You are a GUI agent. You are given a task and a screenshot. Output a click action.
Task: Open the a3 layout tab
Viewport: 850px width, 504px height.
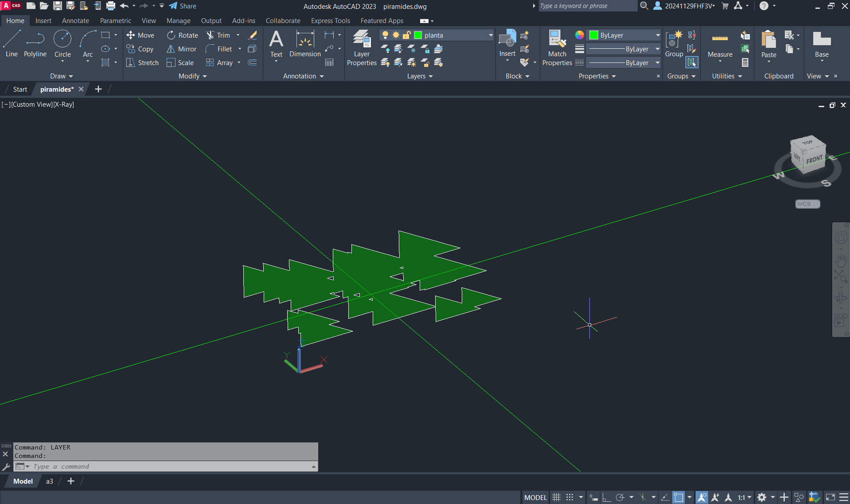(x=50, y=481)
